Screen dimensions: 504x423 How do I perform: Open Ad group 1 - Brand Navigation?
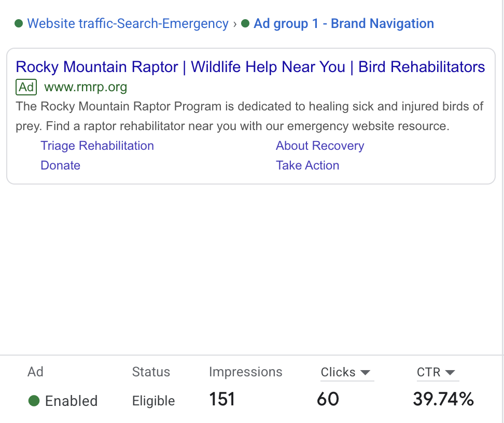point(343,23)
